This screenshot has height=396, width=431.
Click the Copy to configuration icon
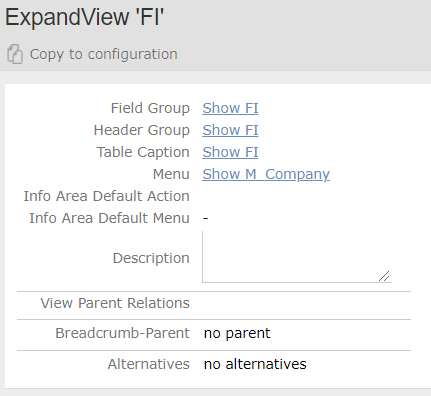pyautogui.click(x=15, y=54)
